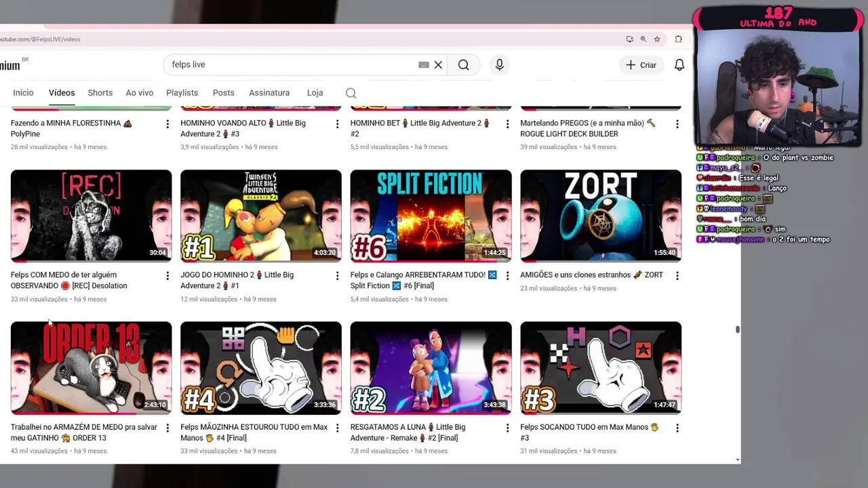Open options menu for ORDER 13 video
This screenshot has width=868, height=488.
(167, 428)
